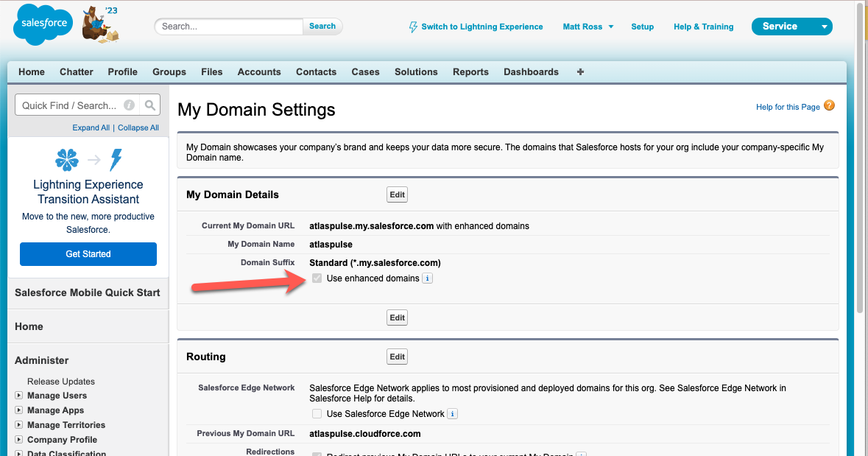Click the atlaspulse My Domain Name value

tap(331, 245)
